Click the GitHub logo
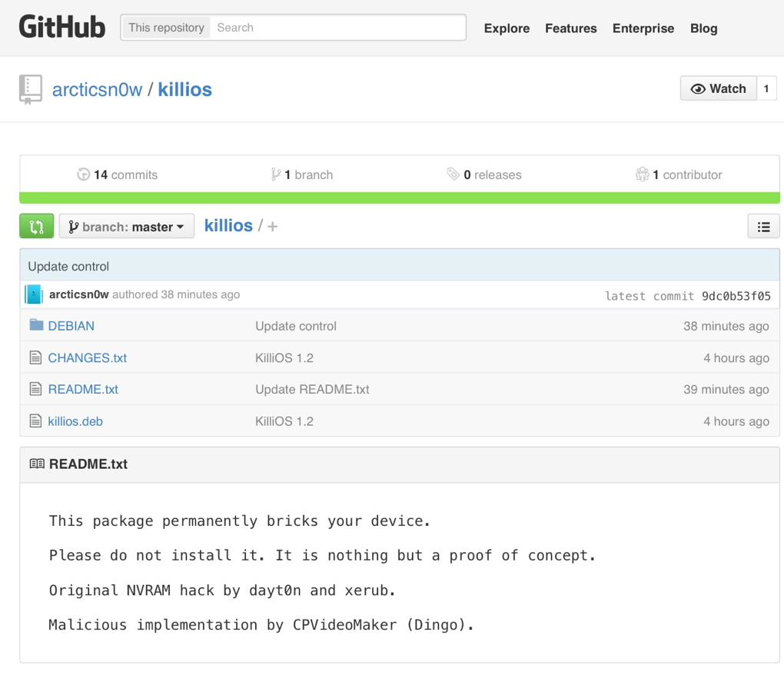The height and width of the screenshot is (695, 784). (62, 27)
